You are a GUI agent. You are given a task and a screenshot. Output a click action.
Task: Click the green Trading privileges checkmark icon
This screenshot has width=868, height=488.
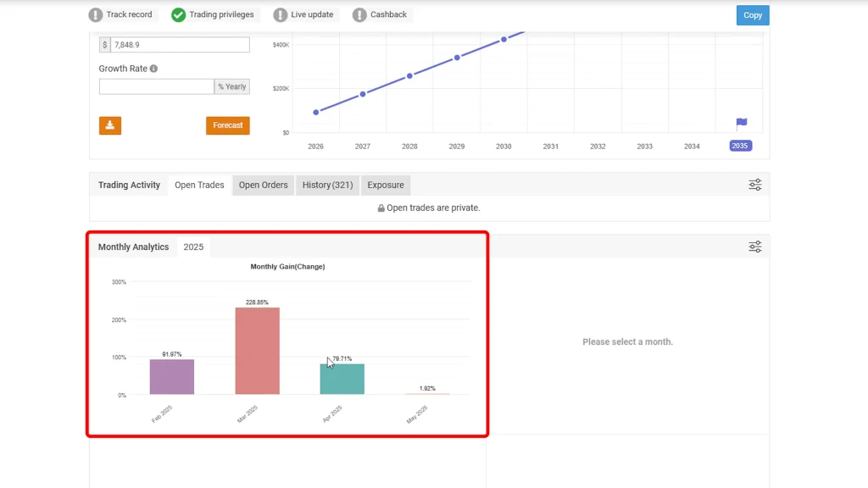[x=178, y=15]
